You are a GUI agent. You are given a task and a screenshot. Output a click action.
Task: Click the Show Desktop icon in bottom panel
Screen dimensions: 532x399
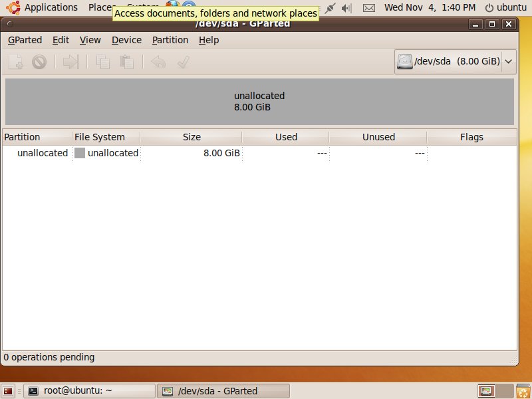[x=8, y=391]
